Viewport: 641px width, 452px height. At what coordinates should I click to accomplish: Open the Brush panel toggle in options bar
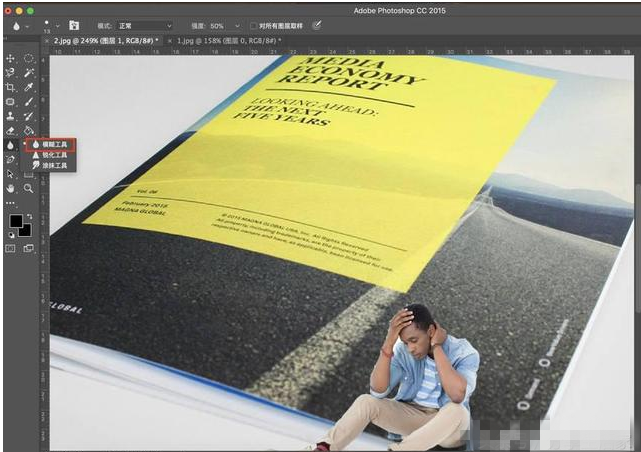74,25
